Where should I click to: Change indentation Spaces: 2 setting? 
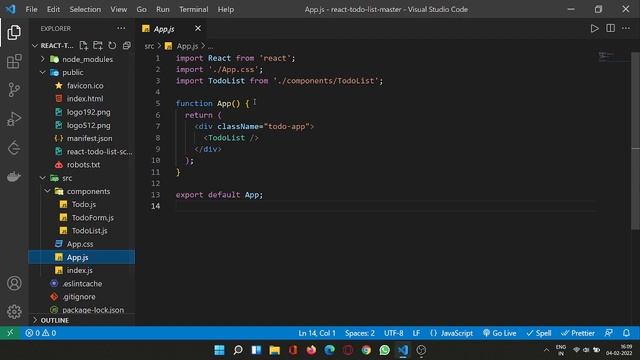point(360,333)
